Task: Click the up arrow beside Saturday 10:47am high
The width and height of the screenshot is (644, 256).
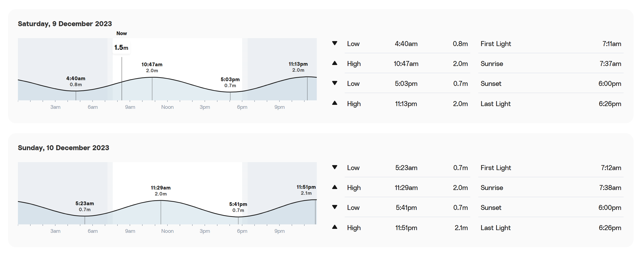Action: coord(334,63)
